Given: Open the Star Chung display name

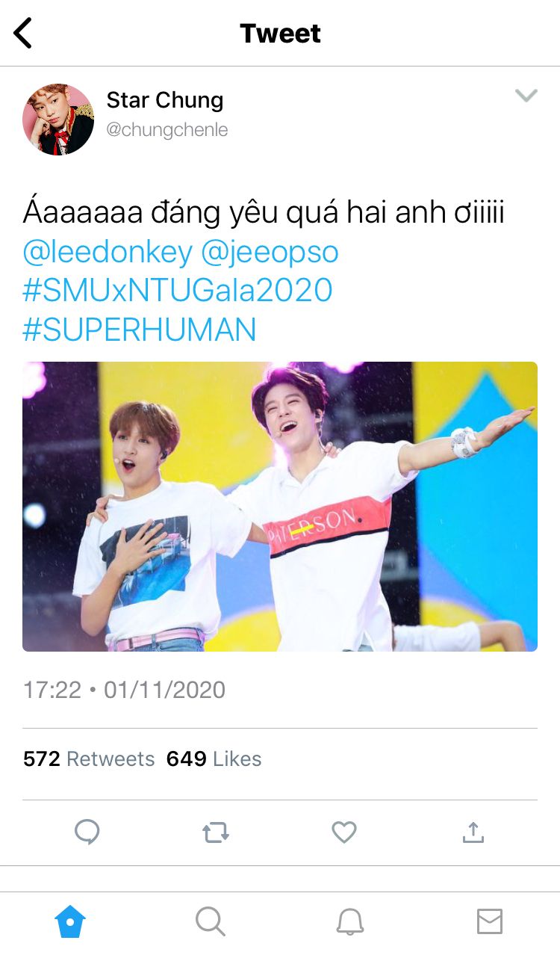Looking at the screenshot, I should point(165,100).
